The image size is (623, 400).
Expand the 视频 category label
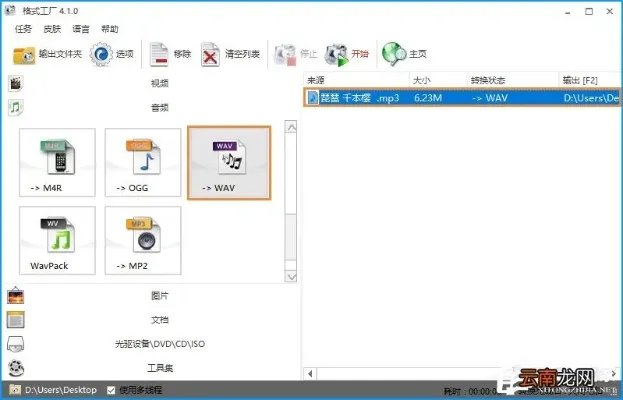click(160, 83)
